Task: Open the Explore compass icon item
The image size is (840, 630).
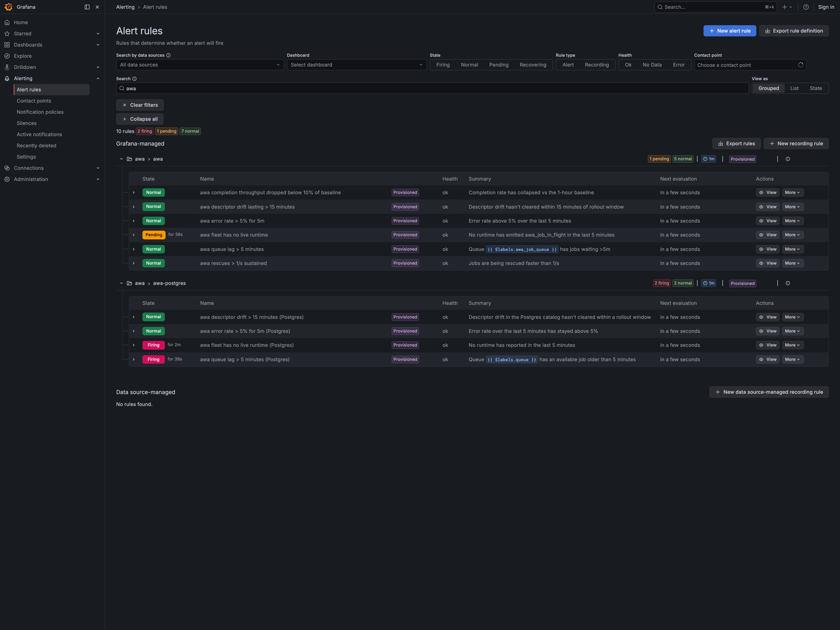Action: [x=7, y=56]
